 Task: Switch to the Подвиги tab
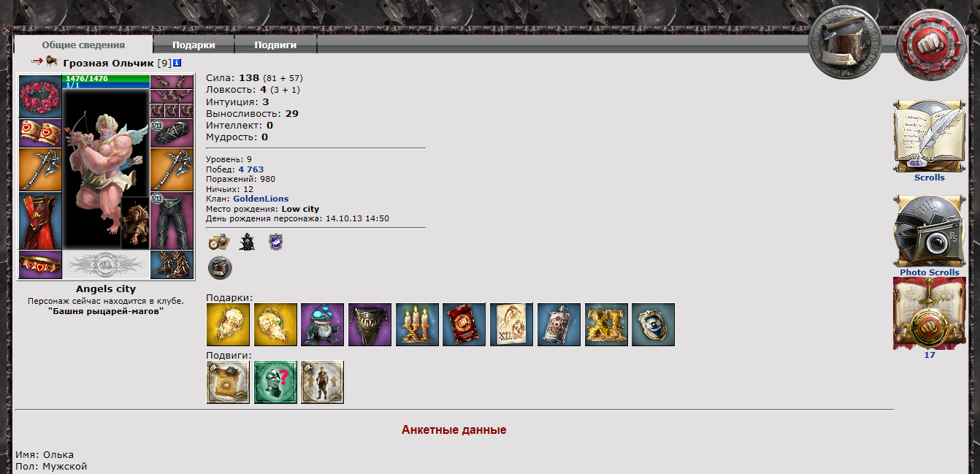275,45
